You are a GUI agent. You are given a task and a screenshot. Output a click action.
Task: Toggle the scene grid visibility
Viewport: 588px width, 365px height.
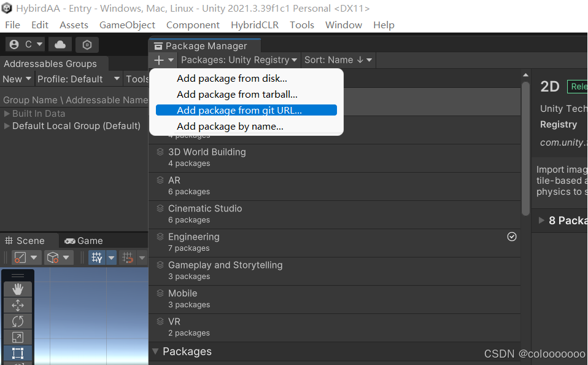(x=97, y=257)
